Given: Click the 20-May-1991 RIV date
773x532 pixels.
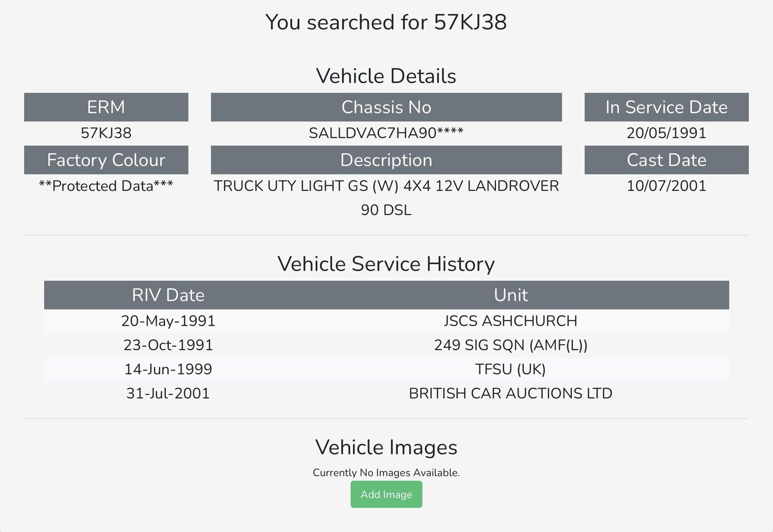Looking at the screenshot, I should 168,321.
